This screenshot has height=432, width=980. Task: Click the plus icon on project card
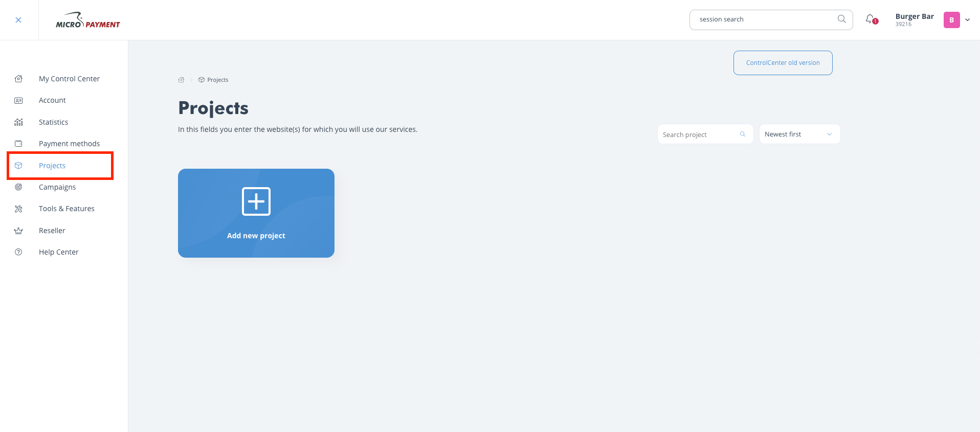click(256, 201)
